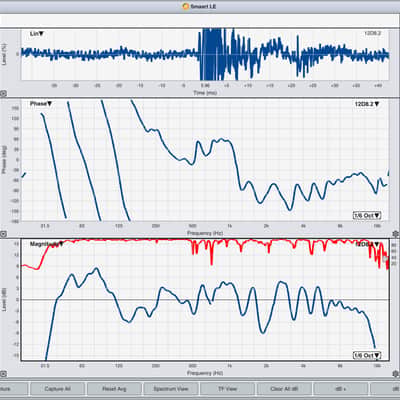The image size is (400, 400).
Task: Open the trace selector in magnitude plot corner
Action: (368, 244)
